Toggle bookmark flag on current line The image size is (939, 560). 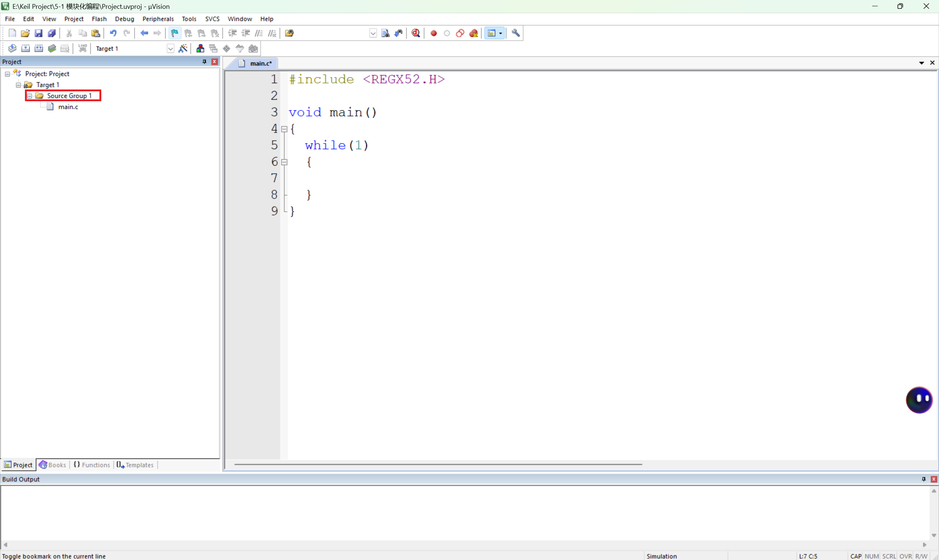point(174,33)
